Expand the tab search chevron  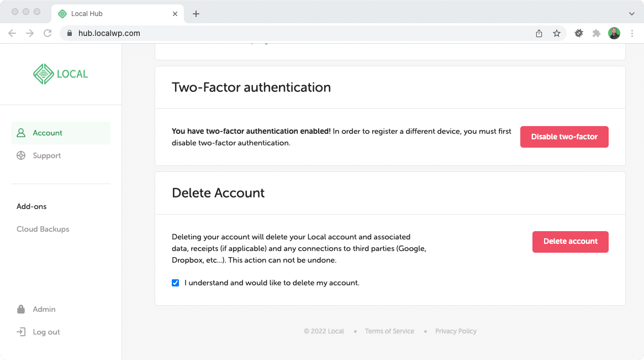[x=631, y=13]
